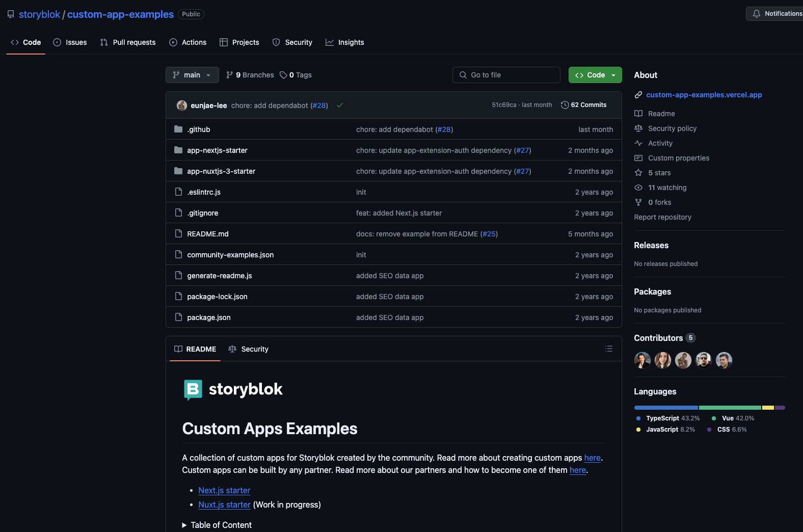Click the scales icon next to Security policy
Viewport: 803px width, 532px height.
638,128
